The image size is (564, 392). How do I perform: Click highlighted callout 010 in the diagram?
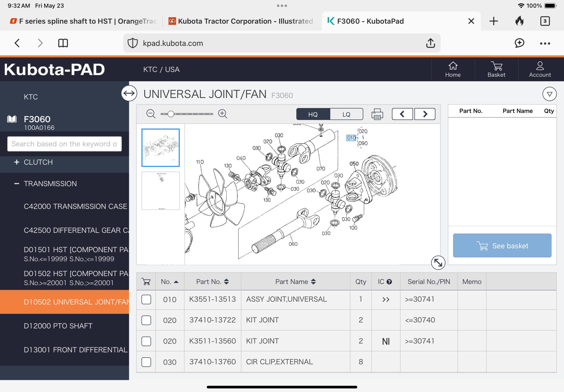(x=351, y=138)
